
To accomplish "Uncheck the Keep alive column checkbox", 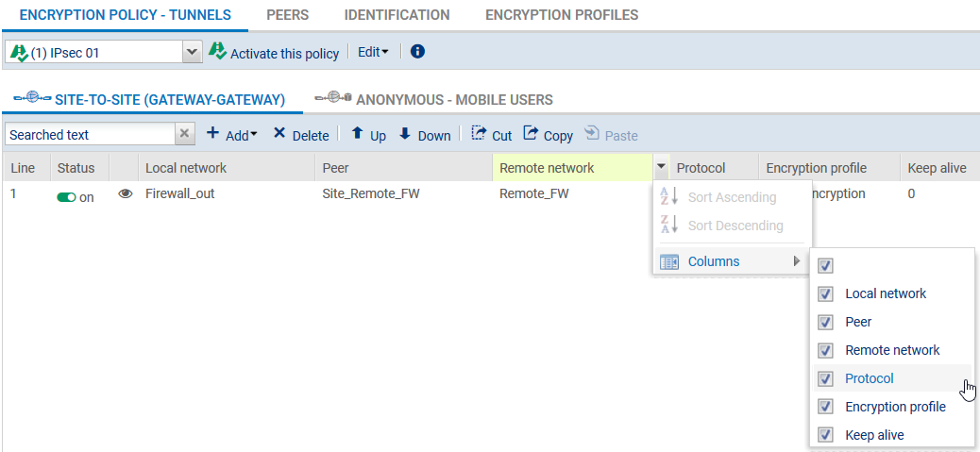I will tap(826, 435).
